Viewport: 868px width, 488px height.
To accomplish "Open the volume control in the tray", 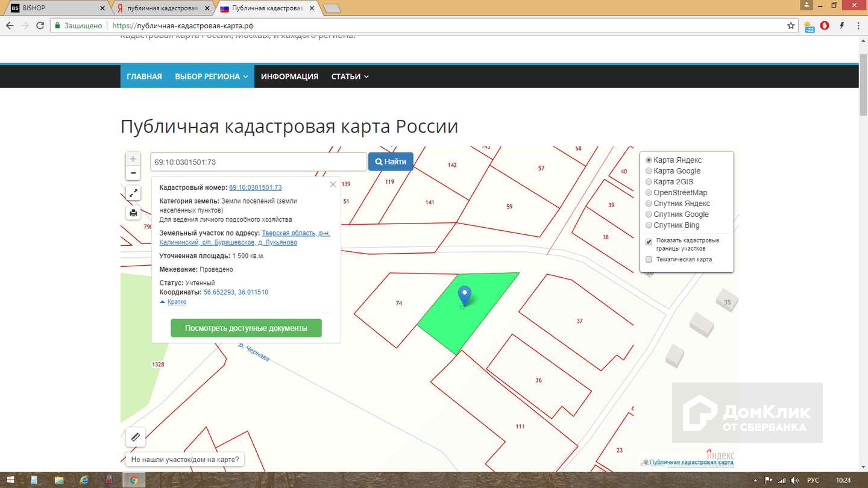I will [794, 480].
